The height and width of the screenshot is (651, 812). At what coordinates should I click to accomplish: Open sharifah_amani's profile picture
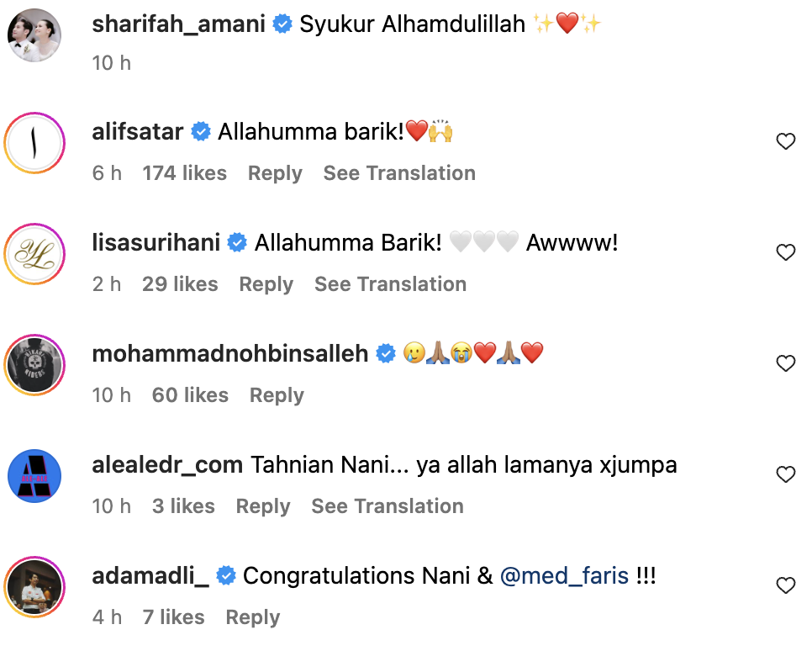click(34, 34)
